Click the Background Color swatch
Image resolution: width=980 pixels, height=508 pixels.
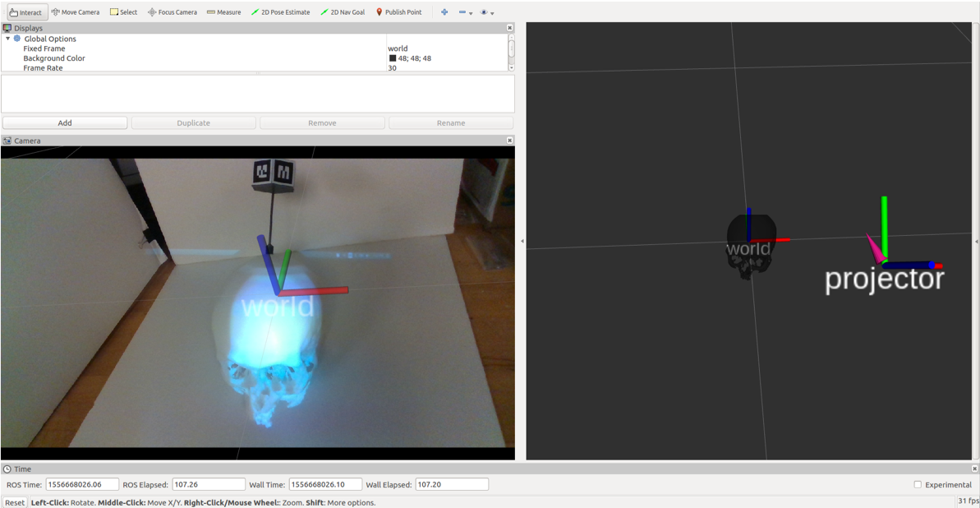[x=393, y=58]
